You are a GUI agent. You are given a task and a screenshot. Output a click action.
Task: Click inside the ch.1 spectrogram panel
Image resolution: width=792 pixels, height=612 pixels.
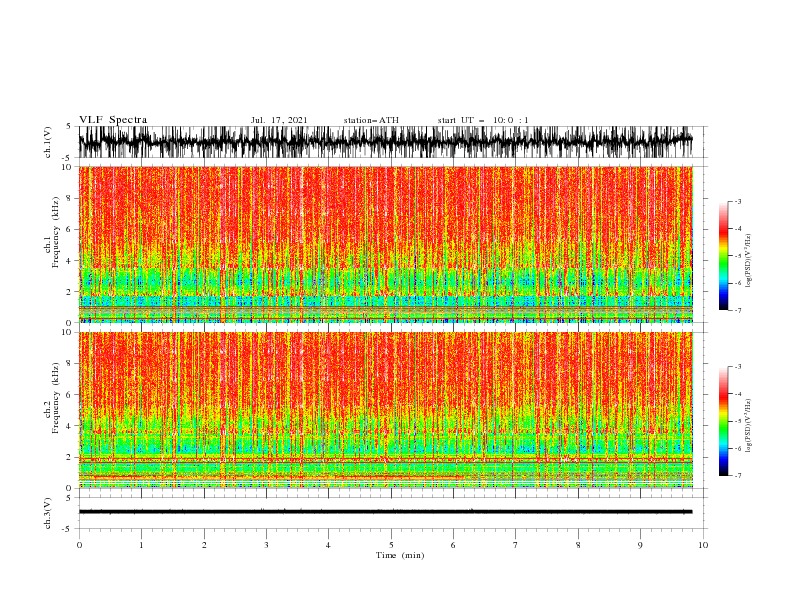[x=385, y=244]
